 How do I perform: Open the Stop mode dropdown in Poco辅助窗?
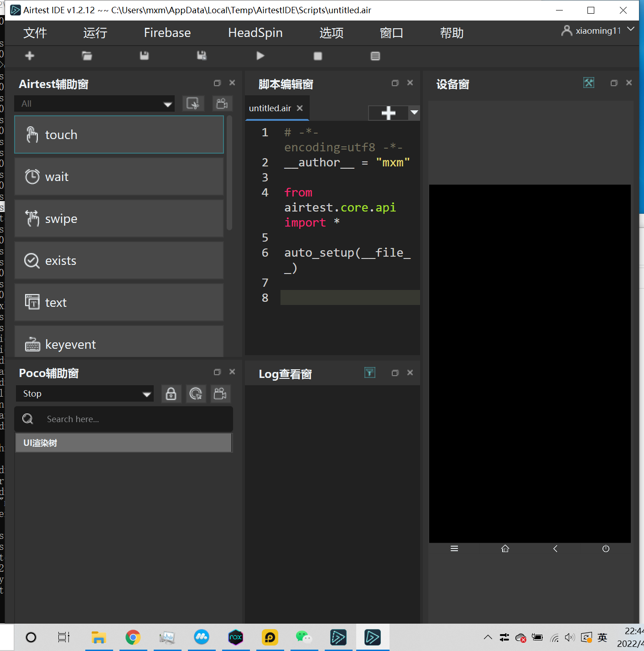coord(85,394)
